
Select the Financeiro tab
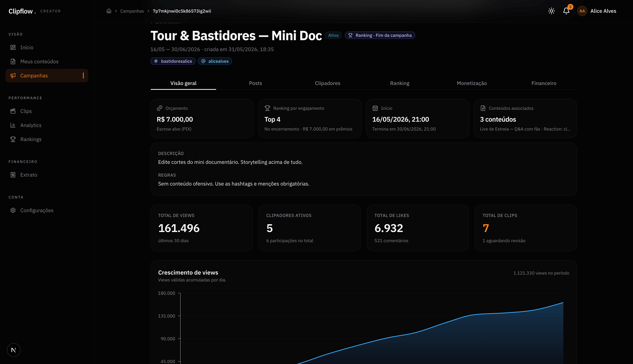click(x=544, y=83)
